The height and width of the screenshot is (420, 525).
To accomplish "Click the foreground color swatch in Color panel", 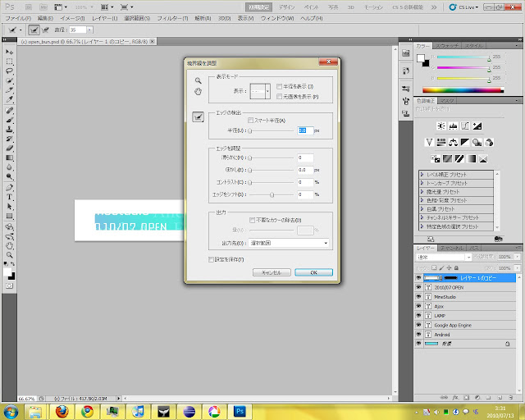I will (x=421, y=58).
